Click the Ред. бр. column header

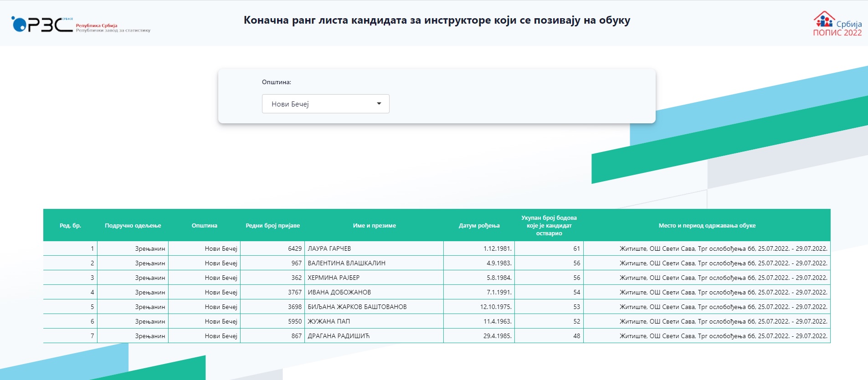70,225
